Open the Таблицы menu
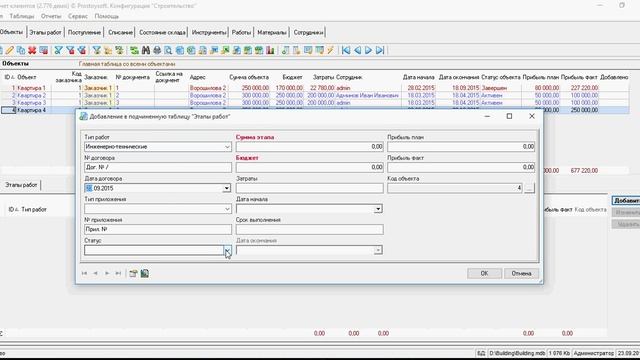The height and width of the screenshot is (360, 640). [x=22, y=16]
